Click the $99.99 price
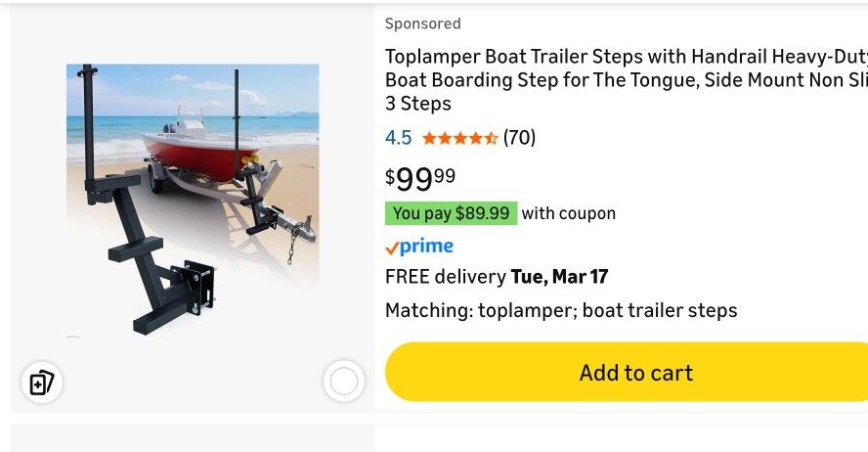This screenshot has height=452, width=868. coord(420,178)
